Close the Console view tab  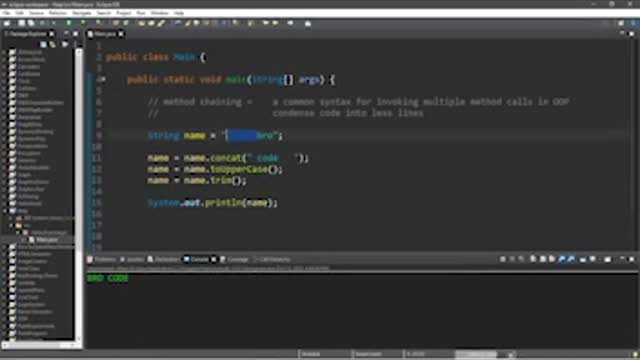coord(213,259)
